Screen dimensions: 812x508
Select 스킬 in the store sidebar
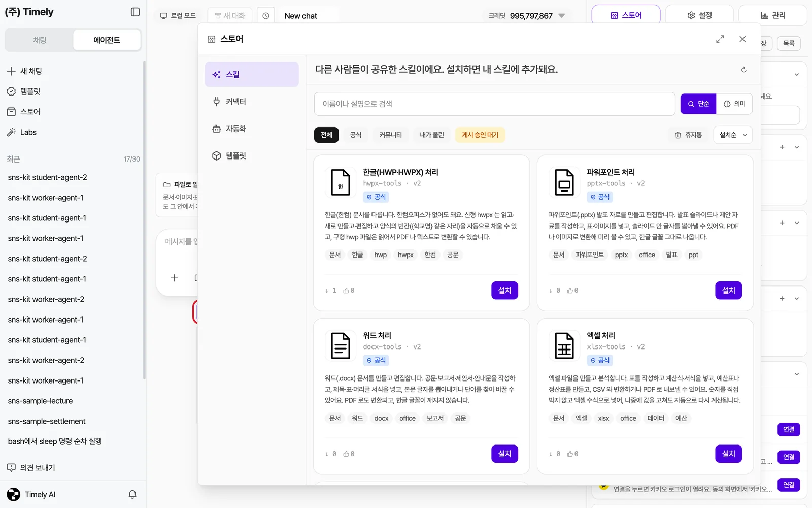(x=252, y=75)
